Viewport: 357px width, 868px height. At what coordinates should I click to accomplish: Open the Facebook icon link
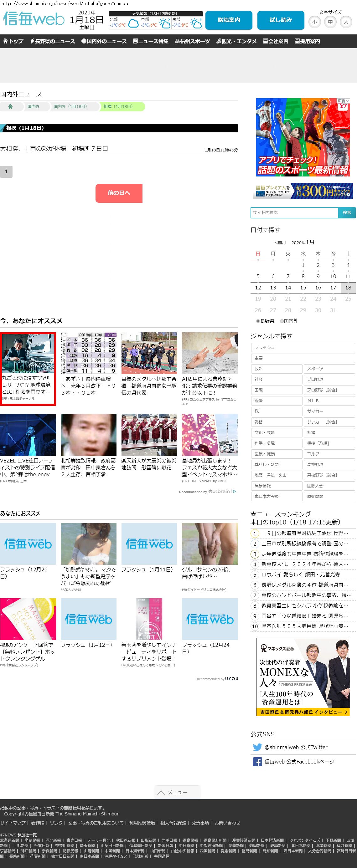(x=257, y=762)
